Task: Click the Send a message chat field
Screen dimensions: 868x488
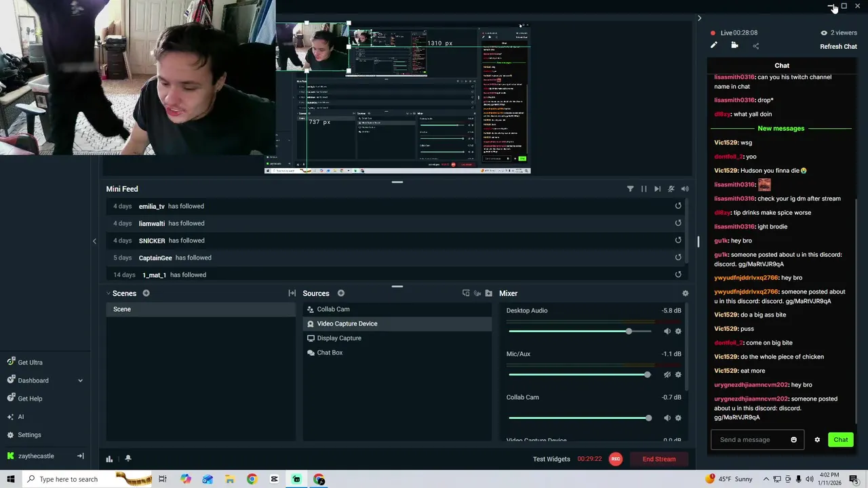Action: (757, 440)
